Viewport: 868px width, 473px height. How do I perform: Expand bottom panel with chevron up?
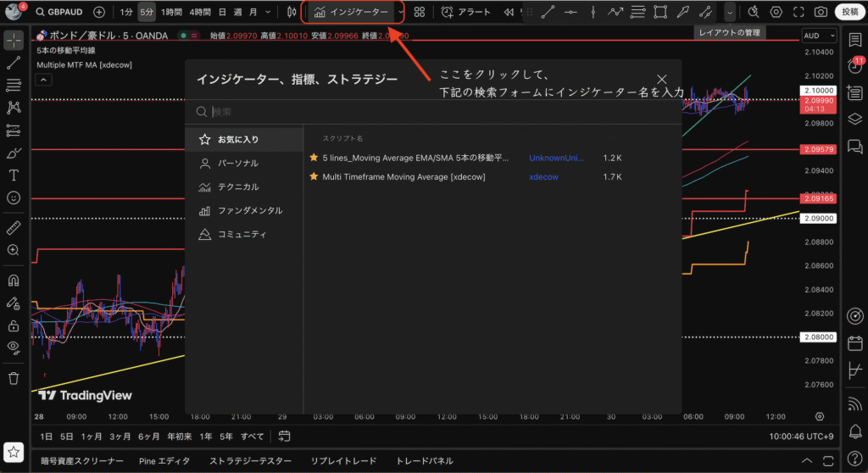coord(807,461)
